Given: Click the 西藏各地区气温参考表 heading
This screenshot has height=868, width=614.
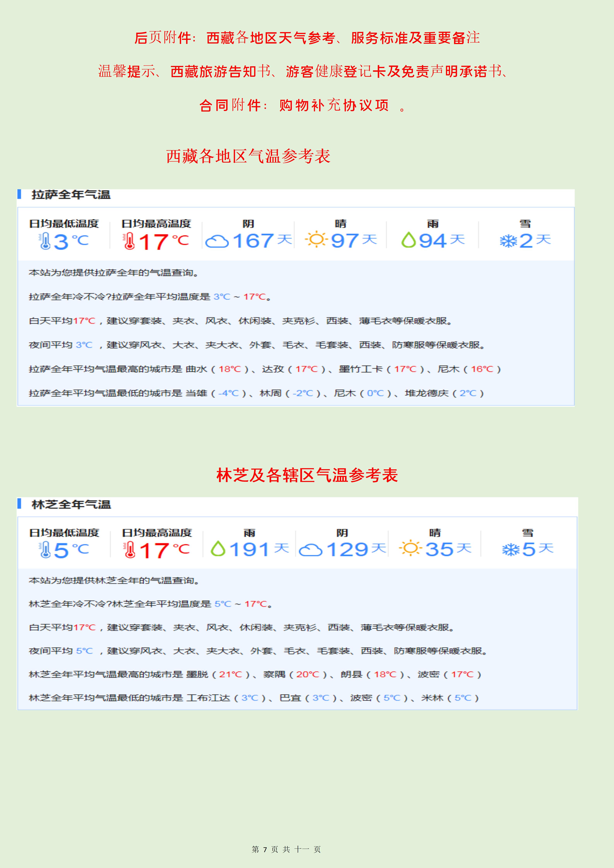Looking at the screenshot, I should coord(248,156).
